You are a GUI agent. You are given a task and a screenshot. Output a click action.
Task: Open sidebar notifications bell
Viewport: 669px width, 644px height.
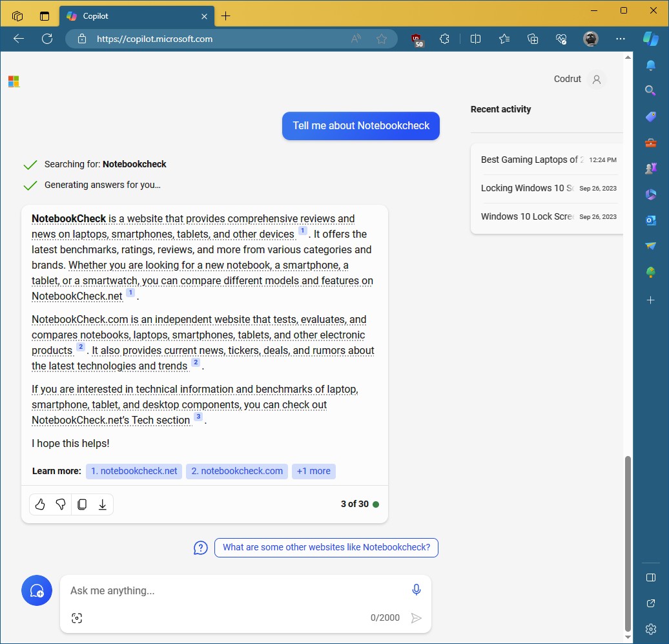click(651, 65)
